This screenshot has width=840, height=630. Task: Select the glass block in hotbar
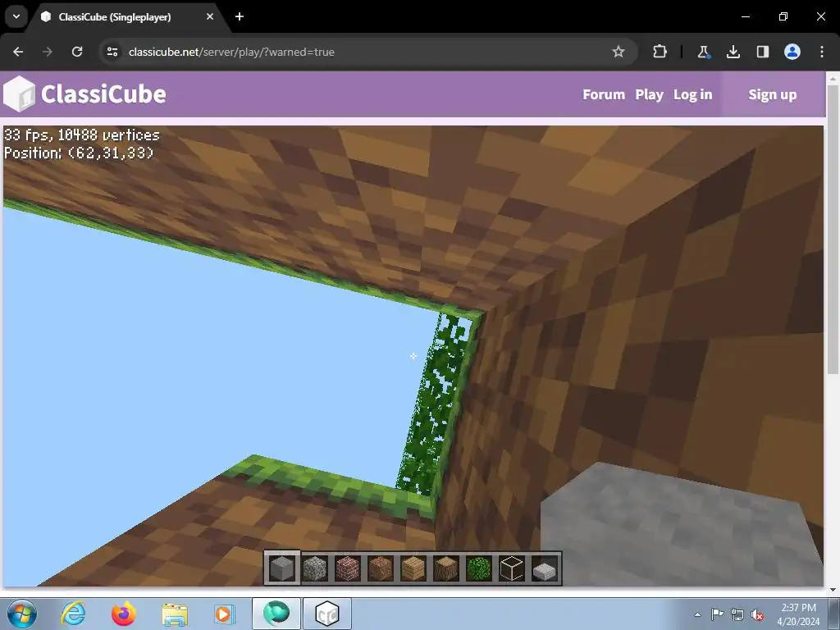(512, 568)
